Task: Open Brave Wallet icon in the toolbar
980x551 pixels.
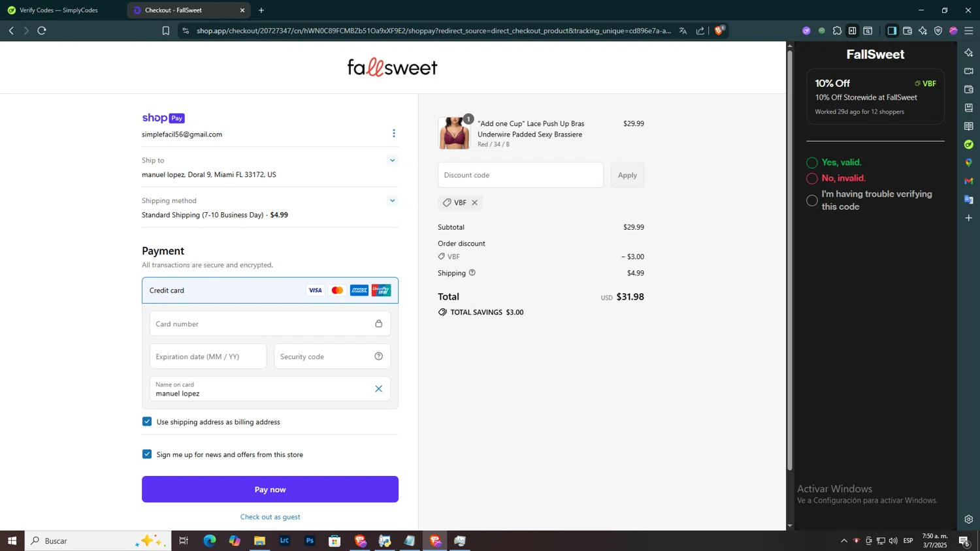Action: tap(907, 31)
